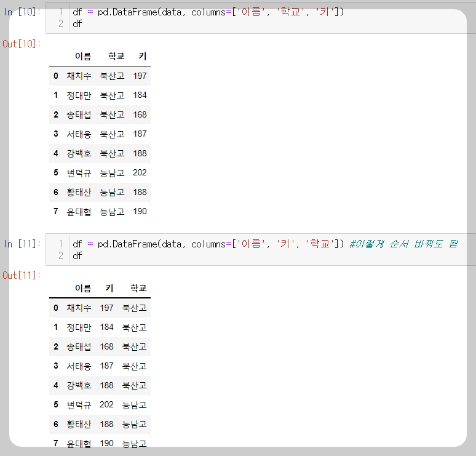This screenshot has height=456, width=476.
Task: Click the 키 column header in Out[11] table
Action: [109, 288]
